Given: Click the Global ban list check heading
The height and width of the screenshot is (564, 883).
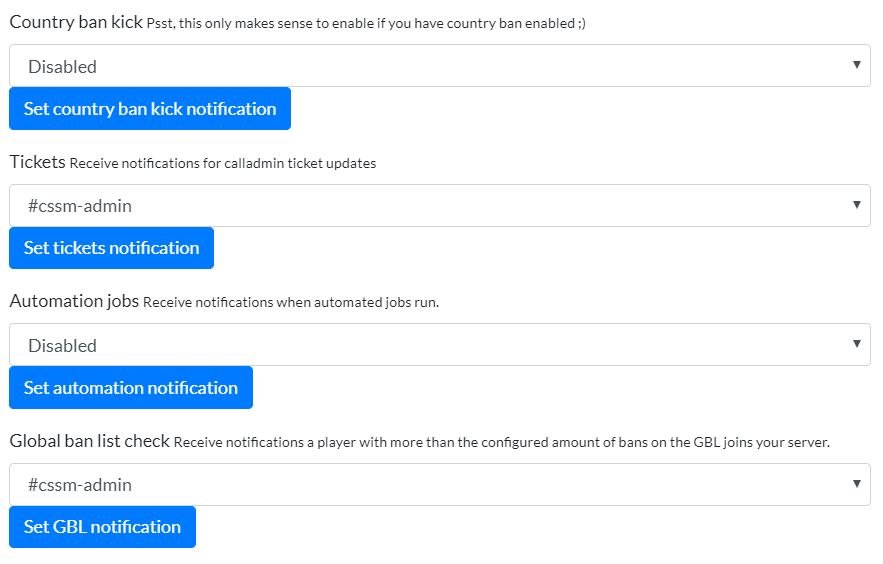Looking at the screenshot, I should tap(90, 441).
